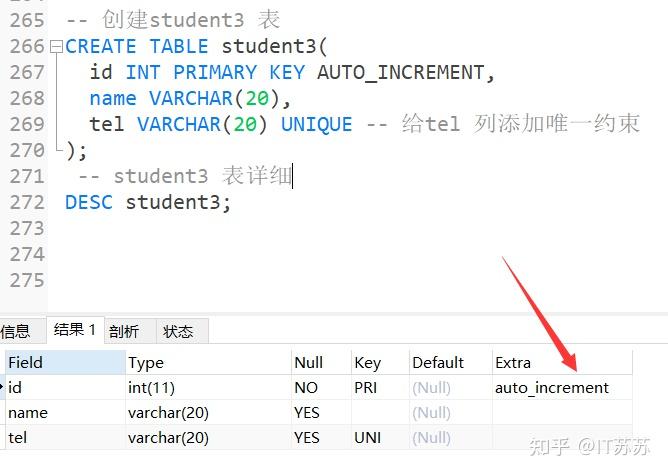Image resolution: width=668 pixels, height=475 pixels.
Task: Click varchar(20) cell in tel row
Action: coord(208,438)
